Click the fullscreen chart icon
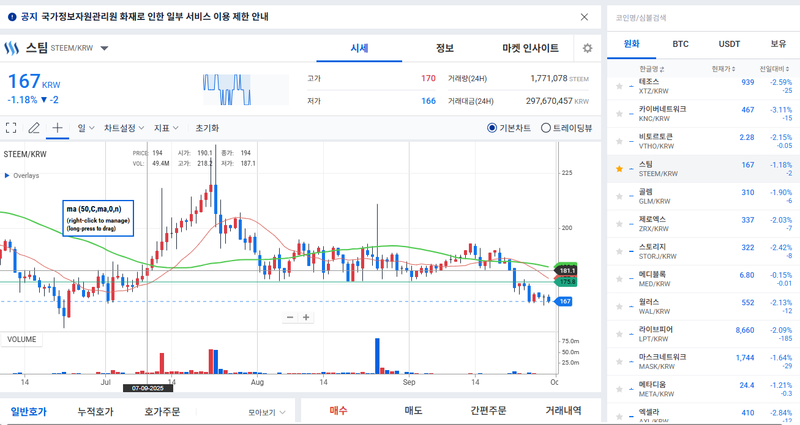Screen dimensions: 800x425 [x=12, y=128]
